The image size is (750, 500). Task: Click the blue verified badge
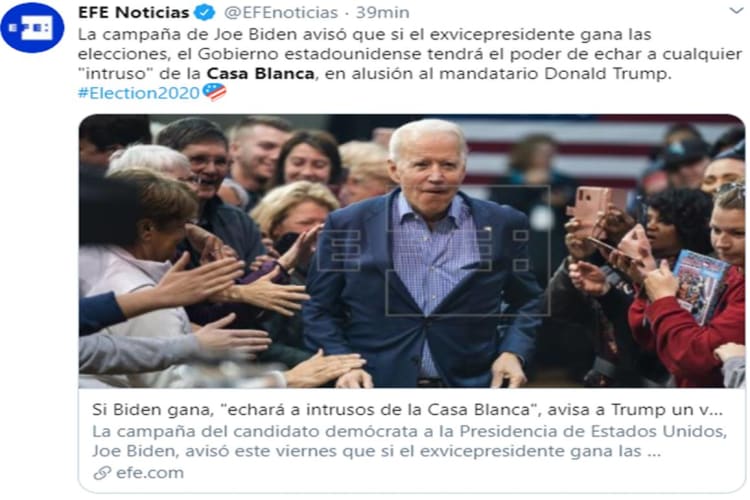coord(205,12)
